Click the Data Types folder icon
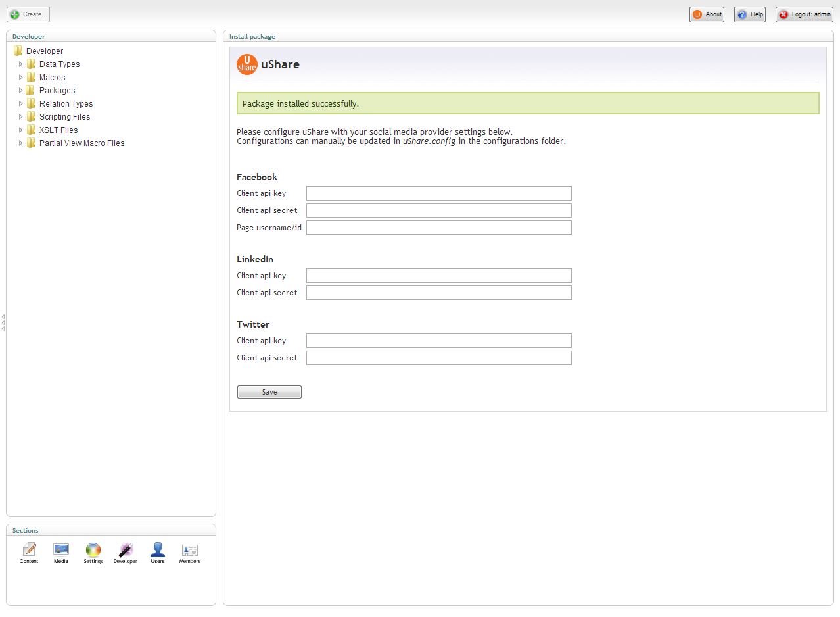Viewport: 840px width, 617px height. coord(32,64)
